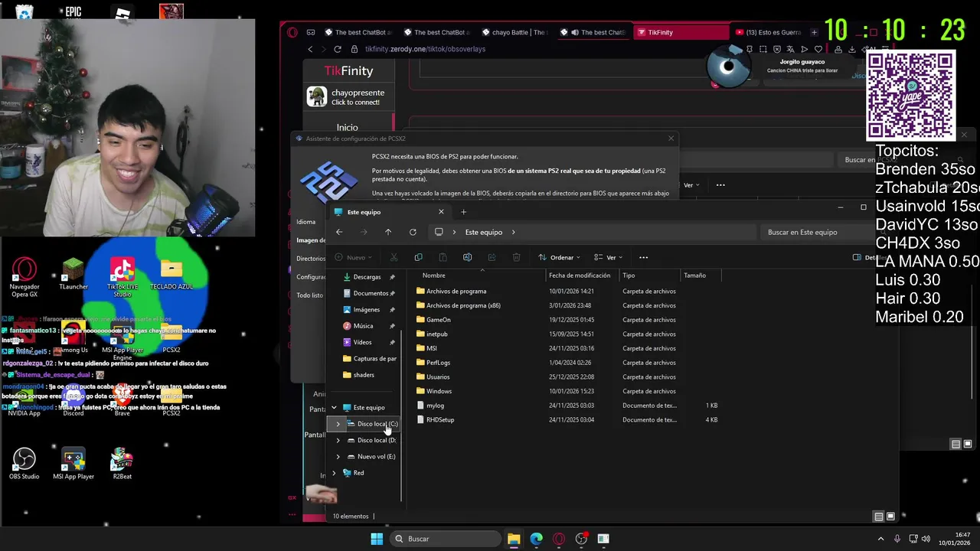This screenshot has width=980, height=551.
Task: Switch to details list view at Explorer bottom-right
Action: pyautogui.click(x=879, y=517)
